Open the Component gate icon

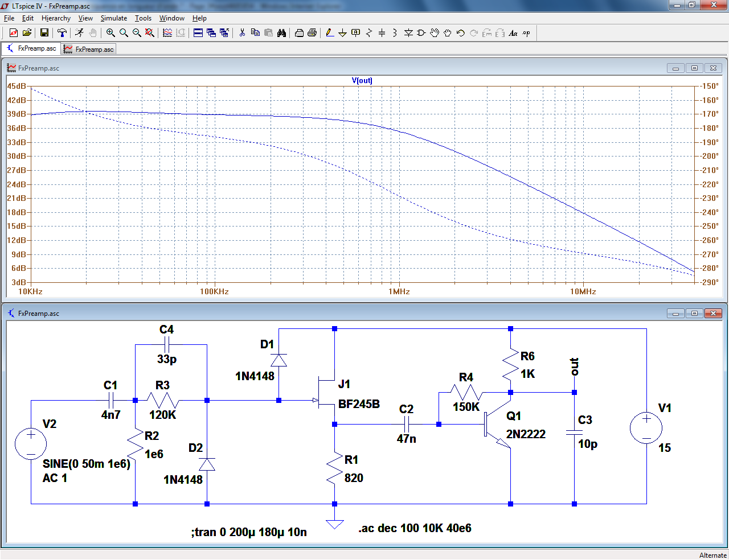[x=421, y=33]
